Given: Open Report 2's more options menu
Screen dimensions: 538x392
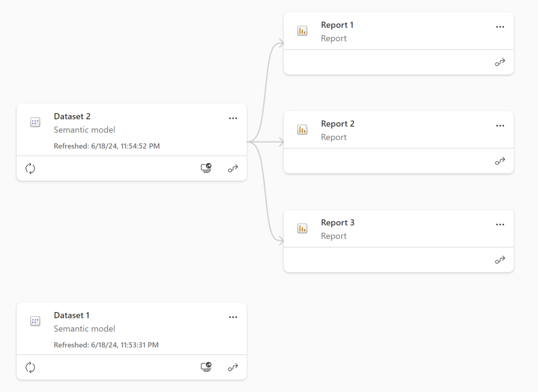Looking at the screenshot, I should (500, 126).
